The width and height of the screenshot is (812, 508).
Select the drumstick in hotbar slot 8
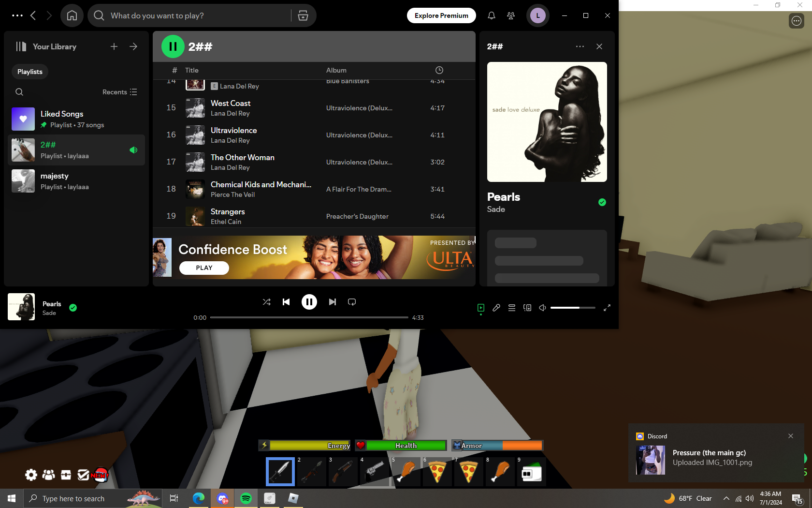pos(500,471)
